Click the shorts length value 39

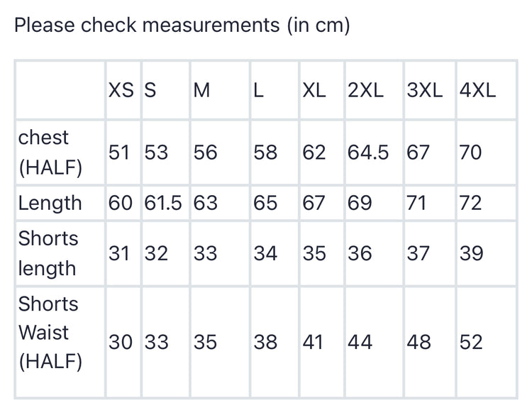point(470,253)
